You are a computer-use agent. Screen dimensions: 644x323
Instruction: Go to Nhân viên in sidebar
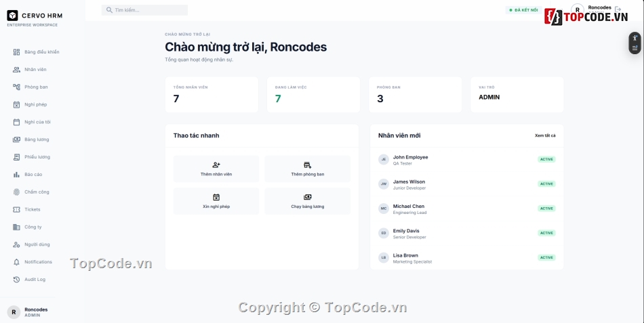pos(35,70)
